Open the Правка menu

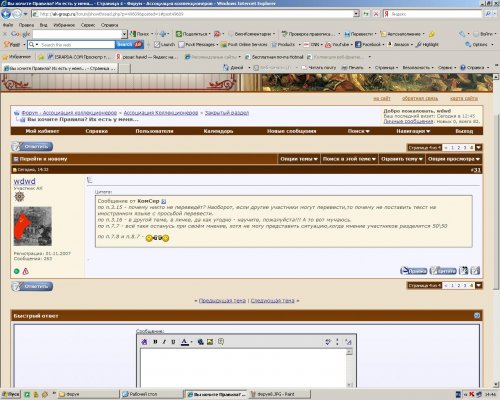[x=26, y=25]
